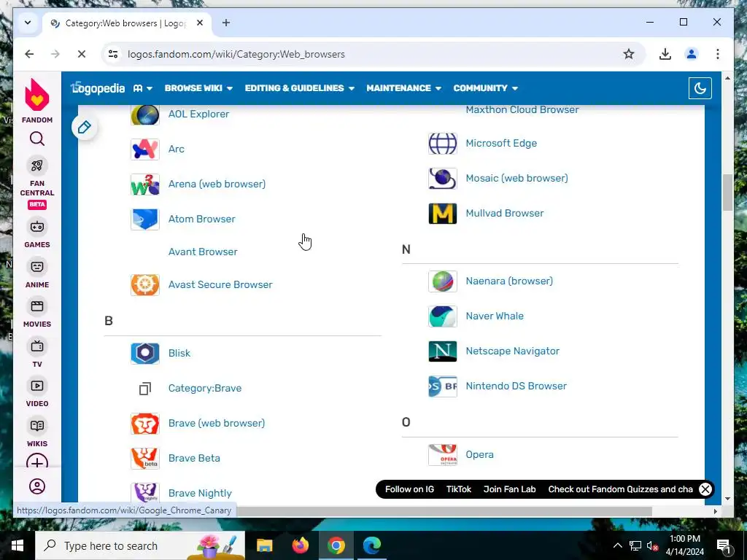This screenshot has width=747, height=560.
Task: Open the Netscape Navigator link
Action: pos(513,351)
